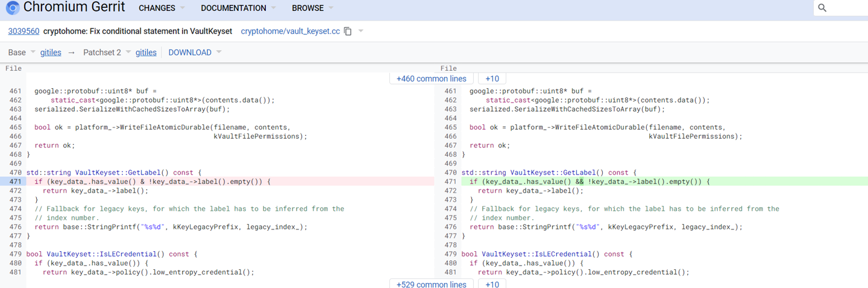Open change 3039560 link
Image resolution: width=868 pixels, height=288 pixels.
point(24,31)
